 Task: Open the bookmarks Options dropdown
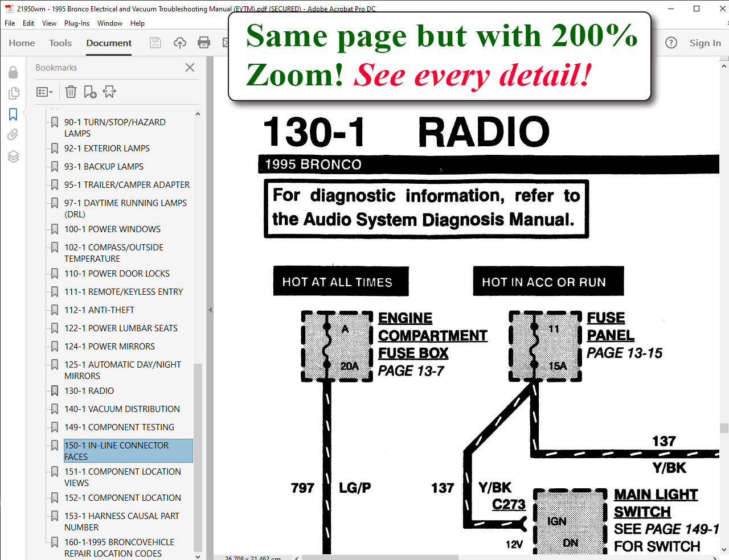point(44,92)
